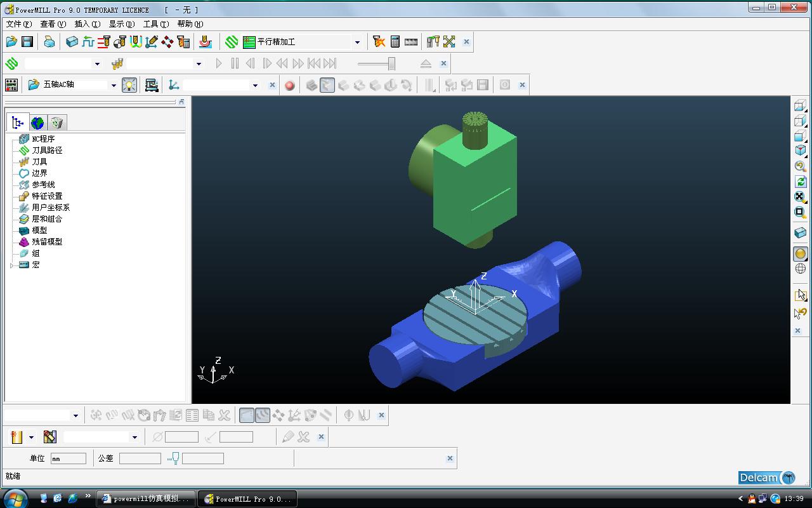Open the 插入 menu

[x=87, y=24]
